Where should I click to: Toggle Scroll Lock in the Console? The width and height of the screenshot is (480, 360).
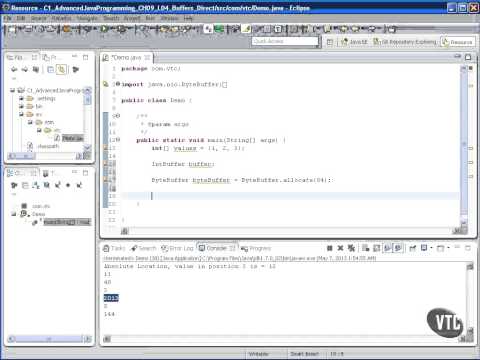[377, 248]
